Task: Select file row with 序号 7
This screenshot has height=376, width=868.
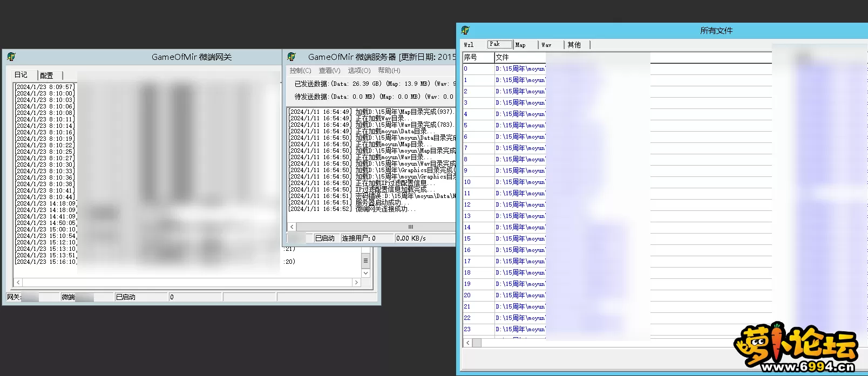Action: click(x=618, y=148)
